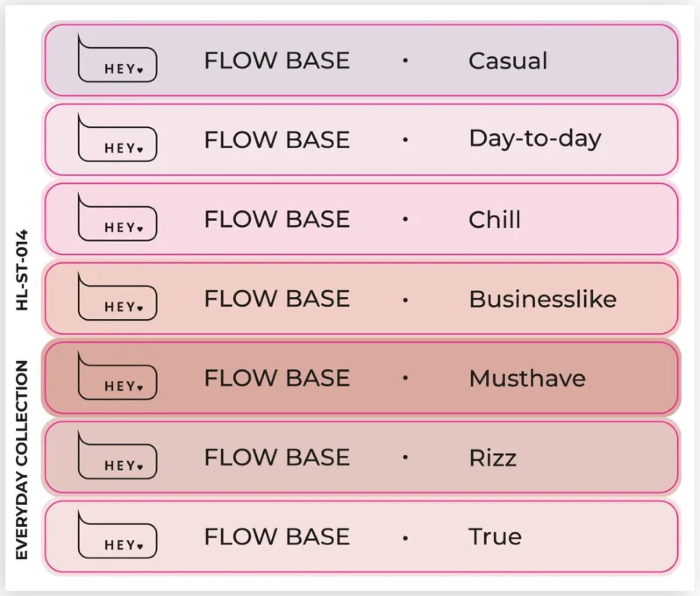Select the Casual shade name

(508, 61)
